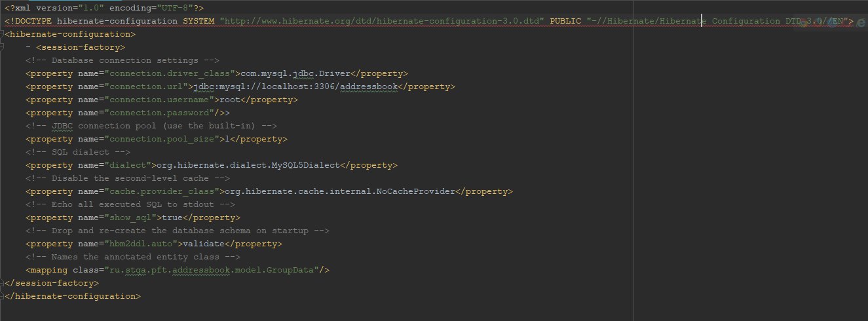Click the root username value
This screenshot has height=321, width=868.
230,100
